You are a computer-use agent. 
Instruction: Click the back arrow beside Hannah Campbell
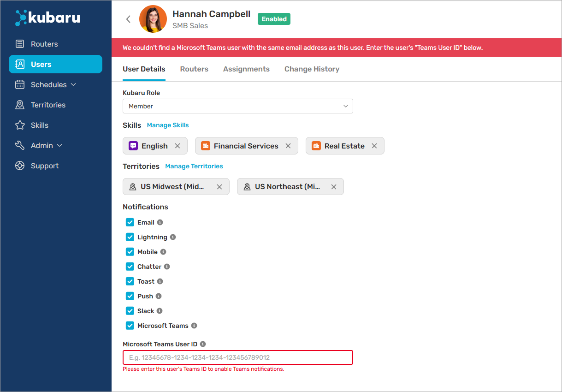(x=128, y=19)
